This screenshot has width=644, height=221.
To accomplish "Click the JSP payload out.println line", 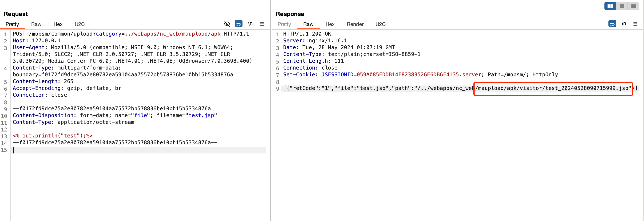I will tap(53, 136).
